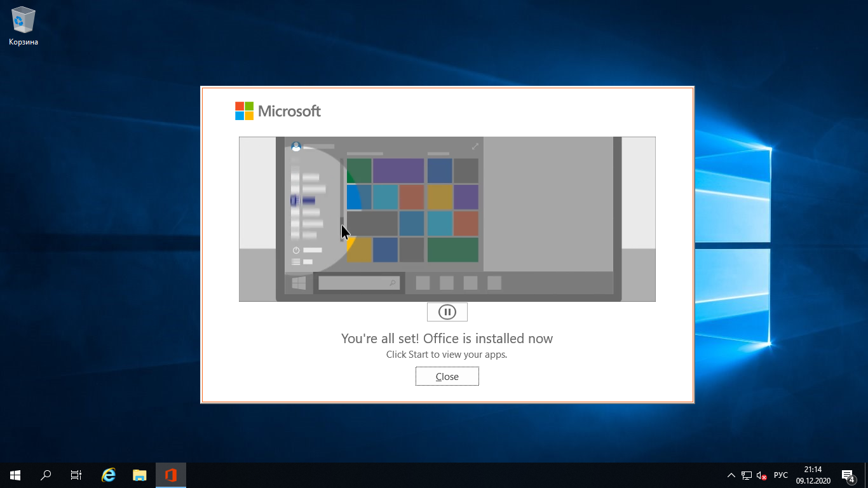Click "You're all set! Office is installed now" text
868x488 pixels.
click(x=447, y=338)
